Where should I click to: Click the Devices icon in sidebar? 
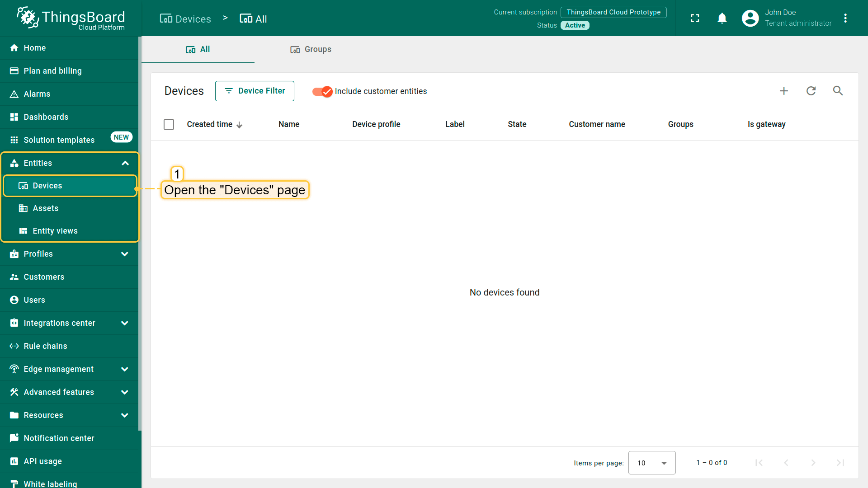pos(23,185)
